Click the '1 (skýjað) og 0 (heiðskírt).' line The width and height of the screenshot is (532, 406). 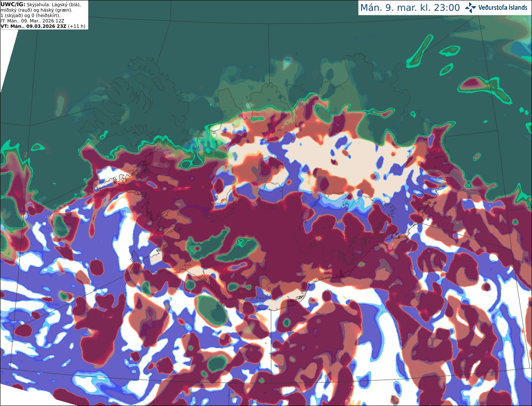(x=31, y=15)
